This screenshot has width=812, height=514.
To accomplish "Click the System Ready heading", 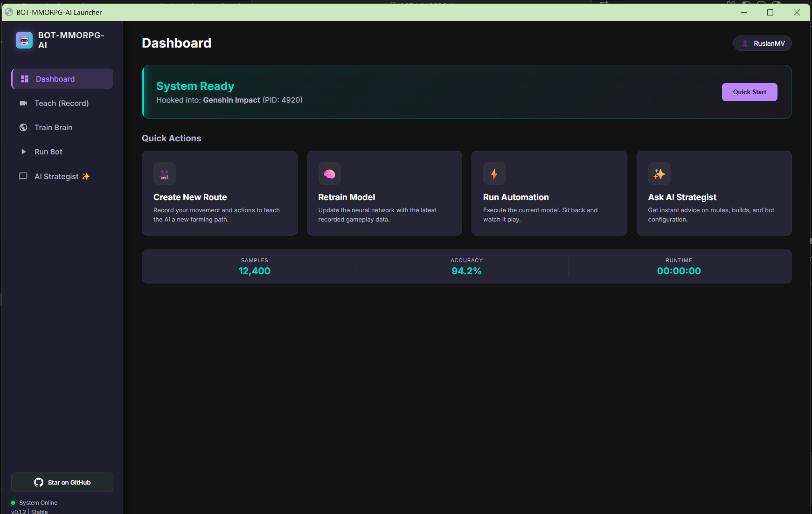I will (x=195, y=86).
